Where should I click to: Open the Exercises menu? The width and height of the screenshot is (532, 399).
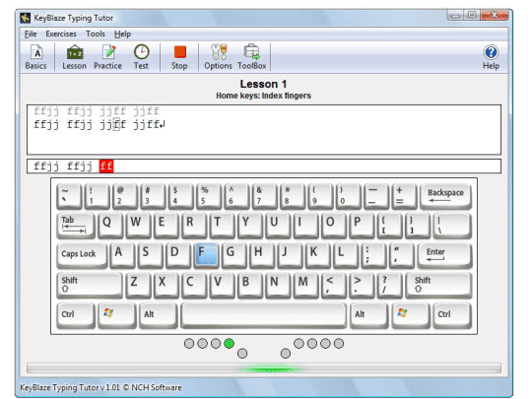click(x=61, y=33)
